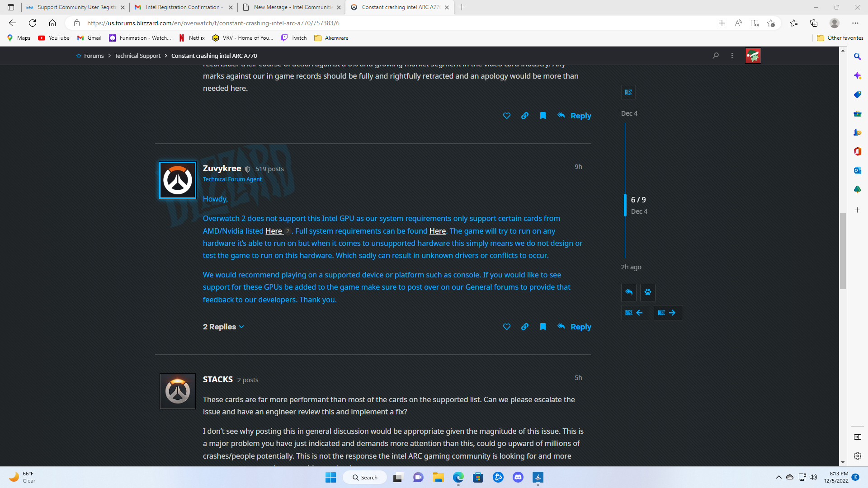Viewport: 868px width, 488px height.
Task: Open the forum search magnifier icon
Action: pyautogui.click(x=716, y=56)
